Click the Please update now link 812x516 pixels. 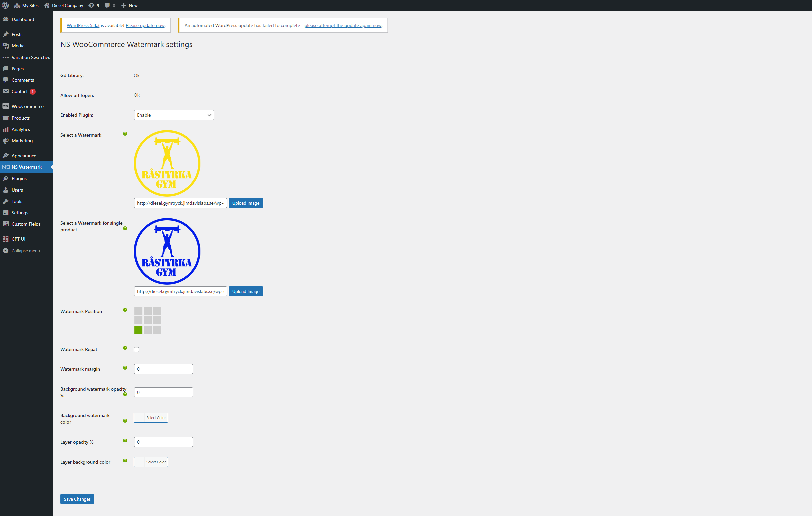(145, 25)
